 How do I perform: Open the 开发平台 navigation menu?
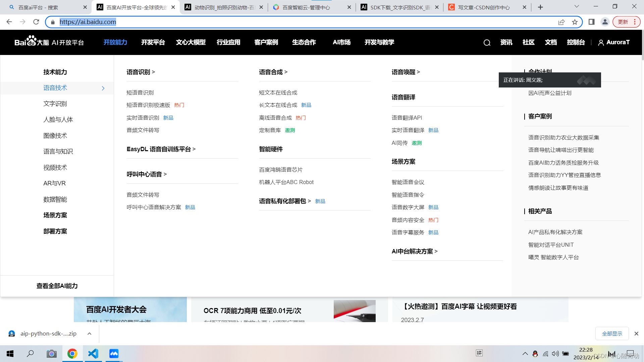click(153, 42)
